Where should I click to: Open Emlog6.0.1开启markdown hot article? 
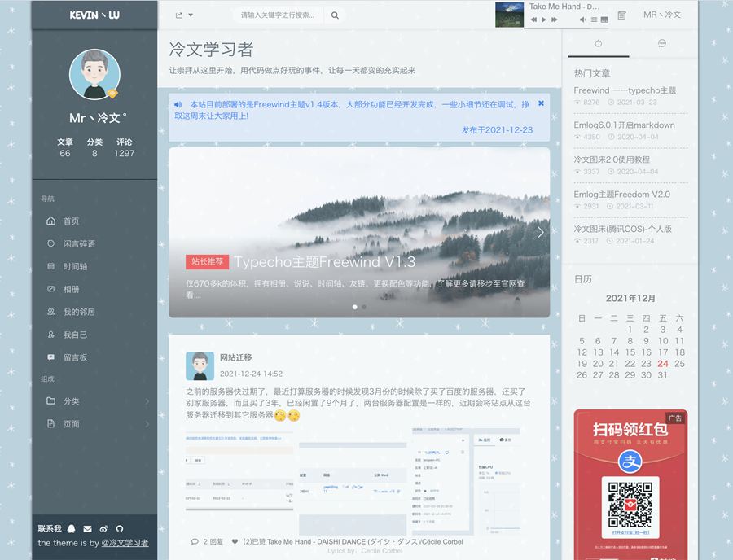624,125
